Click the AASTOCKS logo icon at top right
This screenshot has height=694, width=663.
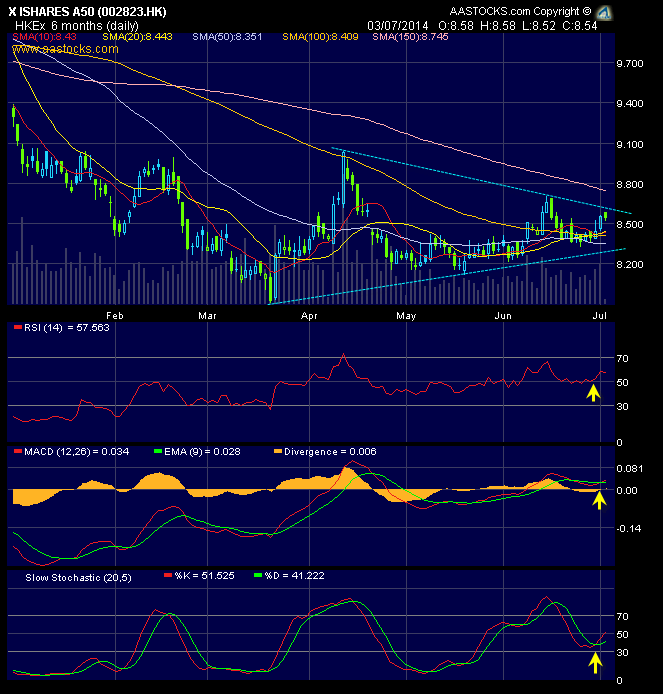(x=604, y=12)
